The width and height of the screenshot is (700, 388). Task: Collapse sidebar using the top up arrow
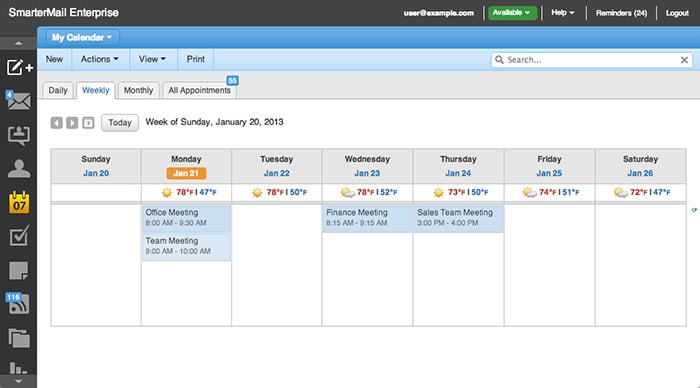pyautogui.click(x=18, y=43)
